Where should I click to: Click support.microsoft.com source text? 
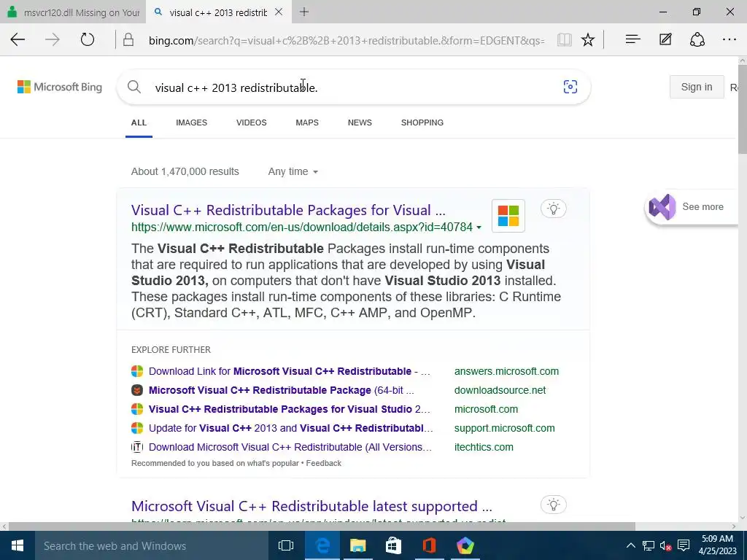point(505,429)
